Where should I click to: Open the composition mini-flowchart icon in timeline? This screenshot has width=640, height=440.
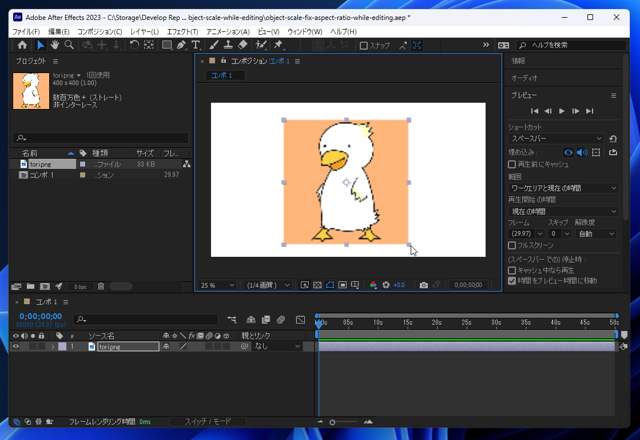click(x=232, y=320)
